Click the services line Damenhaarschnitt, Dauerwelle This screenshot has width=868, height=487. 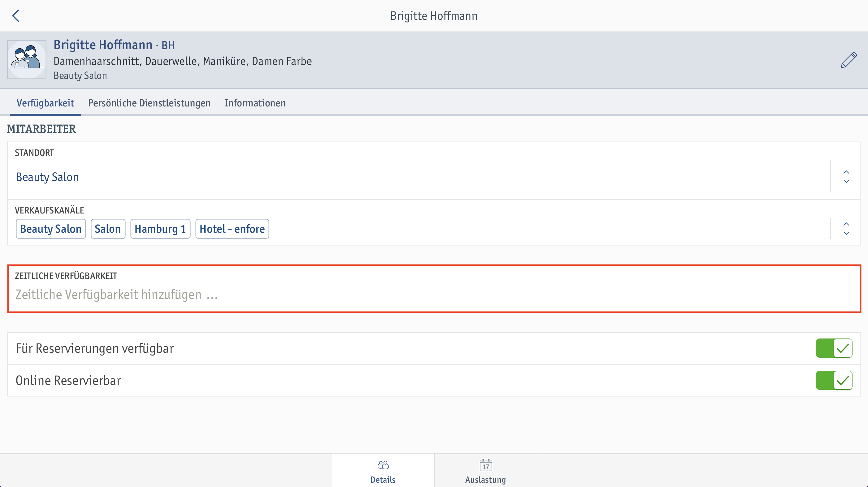pyautogui.click(x=183, y=61)
